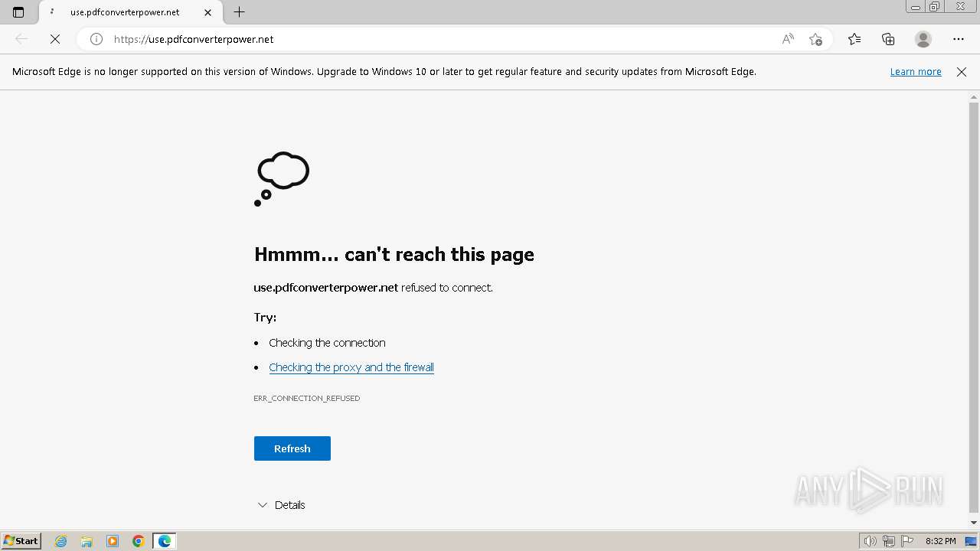
Task: Launch Internet Explorer from taskbar
Action: [61, 541]
